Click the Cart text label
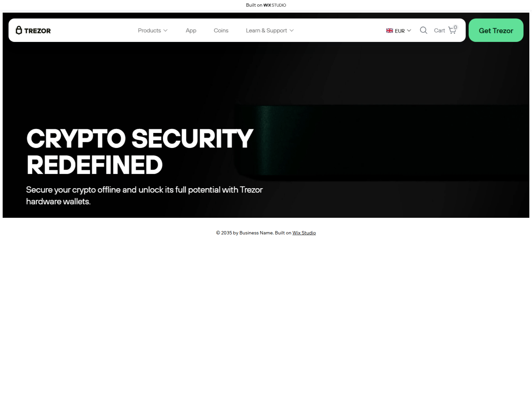The width and height of the screenshot is (532, 399). click(x=439, y=30)
